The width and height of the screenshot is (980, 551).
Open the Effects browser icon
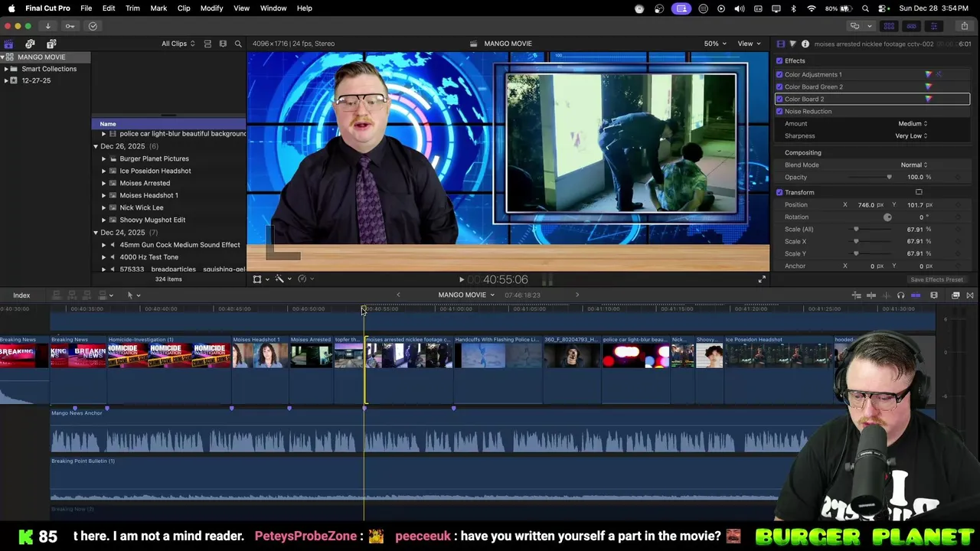(955, 295)
